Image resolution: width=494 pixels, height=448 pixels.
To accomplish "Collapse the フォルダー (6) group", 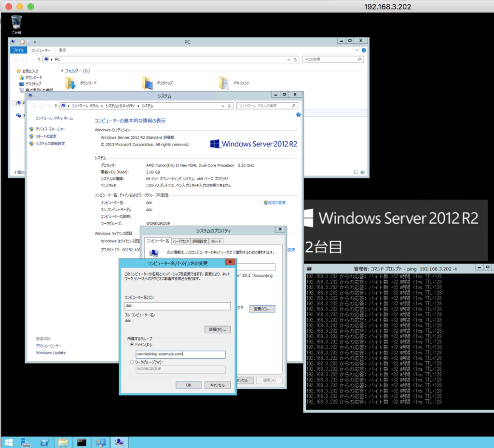I will coord(62,71).
